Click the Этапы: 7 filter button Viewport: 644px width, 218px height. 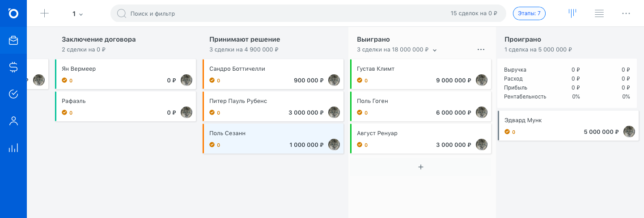pos(529,13)
